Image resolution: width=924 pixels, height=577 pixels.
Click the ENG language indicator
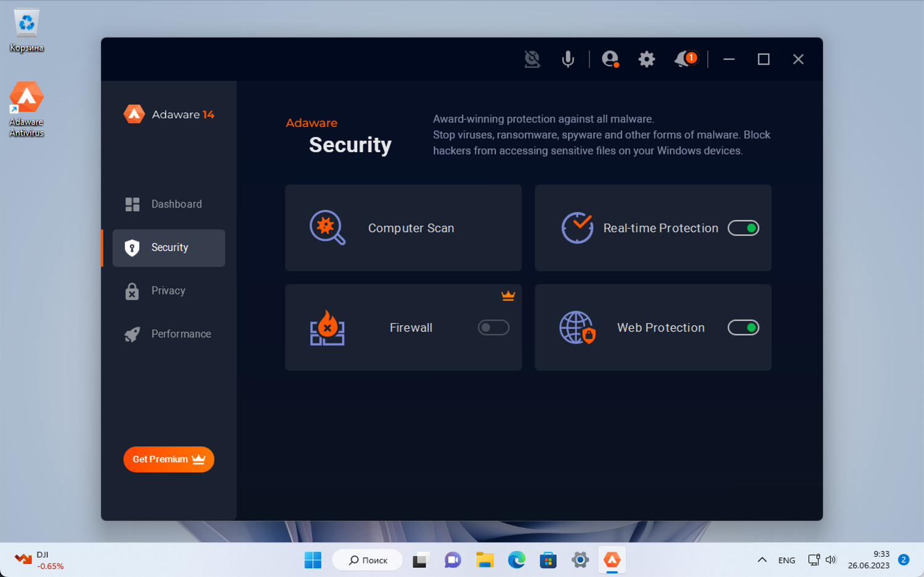787,560
